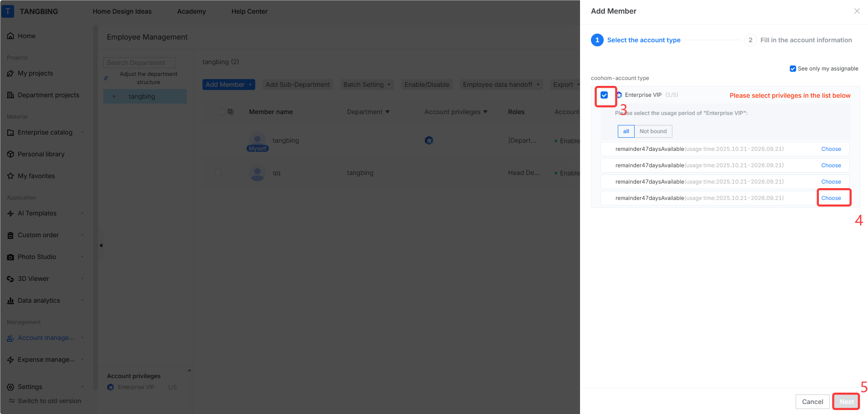This screenshot has width=868, height=414.
Task: Click the Cancel button
Action: [x=812, y=402]
